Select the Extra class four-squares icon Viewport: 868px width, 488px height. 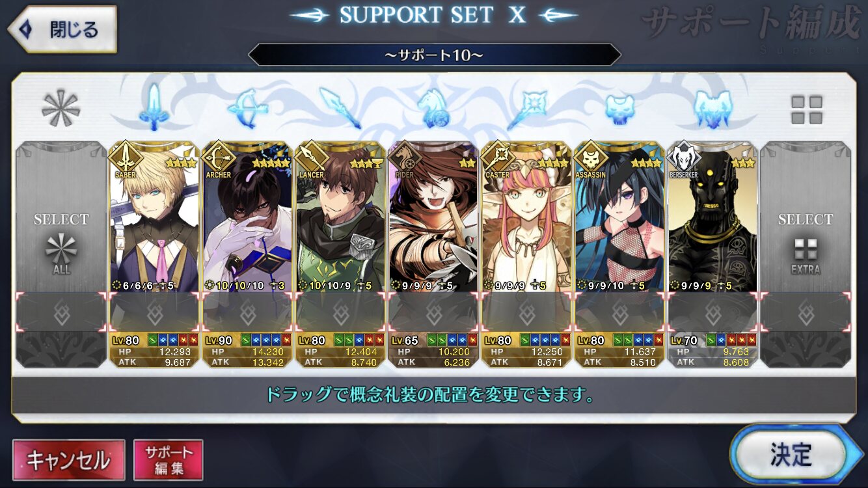coord(806,109)
